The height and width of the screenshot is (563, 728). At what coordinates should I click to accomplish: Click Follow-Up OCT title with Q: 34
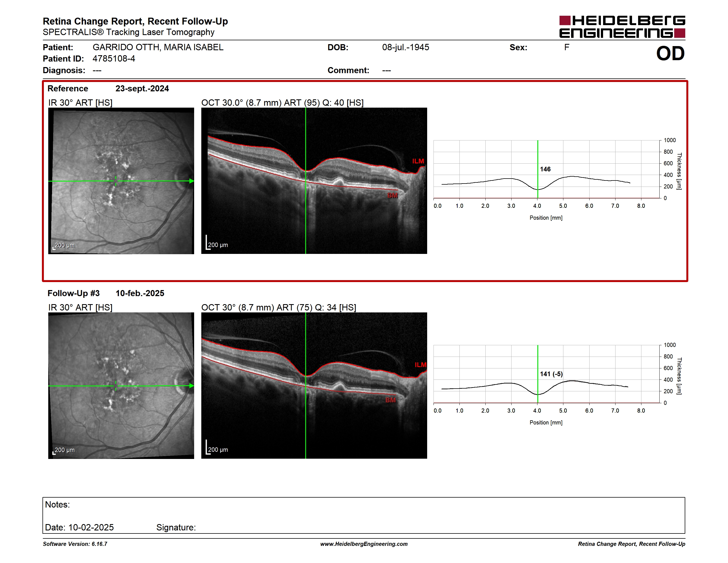click(x=279, y=307)
